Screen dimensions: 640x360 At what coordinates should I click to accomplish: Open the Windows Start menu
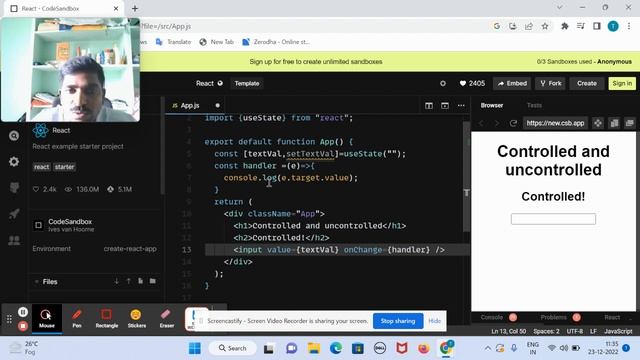tap(195, 348)
